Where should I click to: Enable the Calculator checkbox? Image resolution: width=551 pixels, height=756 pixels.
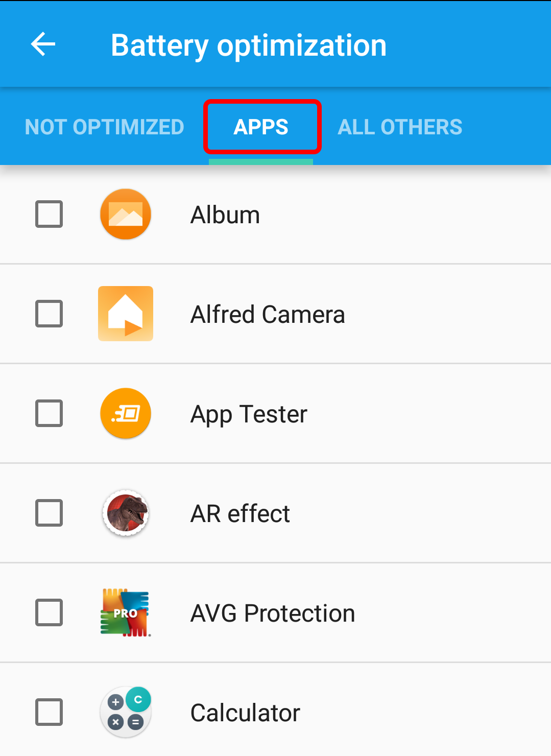pyautogui.click(x=49, y=712)
